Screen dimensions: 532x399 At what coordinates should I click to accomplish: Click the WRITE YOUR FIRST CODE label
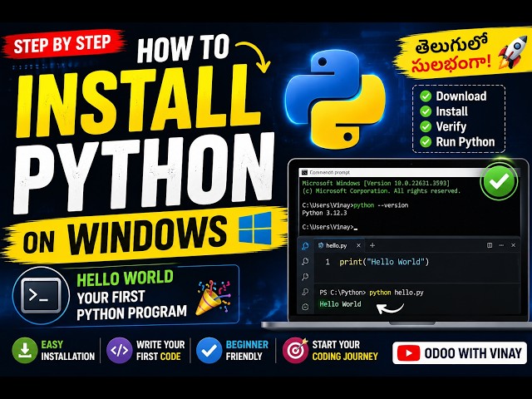(160, 351)
